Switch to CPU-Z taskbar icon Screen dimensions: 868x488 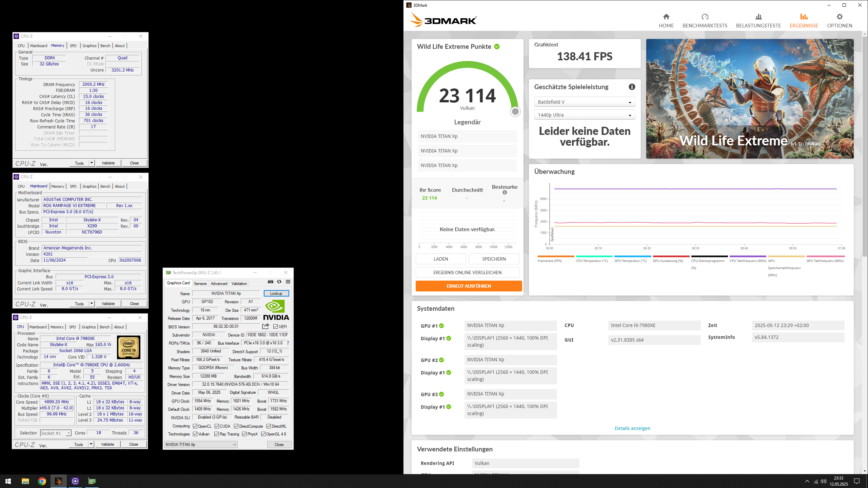tap(75, 481)
